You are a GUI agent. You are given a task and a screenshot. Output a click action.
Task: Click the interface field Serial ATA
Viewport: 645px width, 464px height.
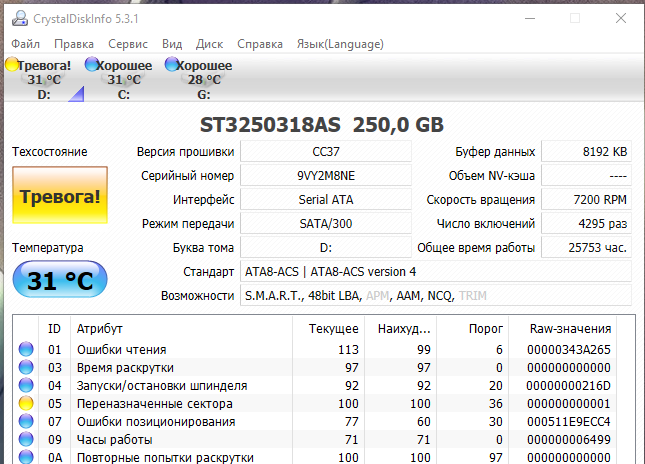326,200
